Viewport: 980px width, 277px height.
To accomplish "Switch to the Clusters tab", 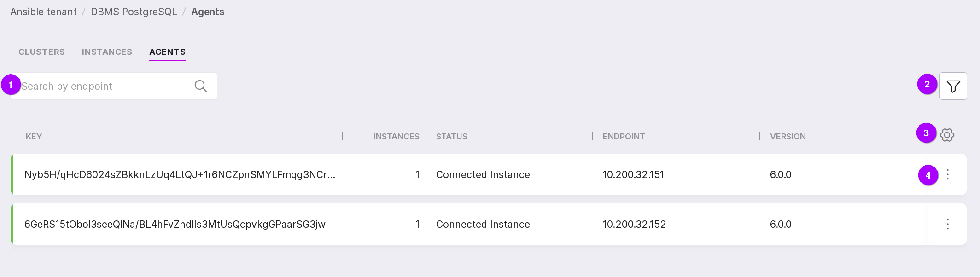I will pos(41,52).
